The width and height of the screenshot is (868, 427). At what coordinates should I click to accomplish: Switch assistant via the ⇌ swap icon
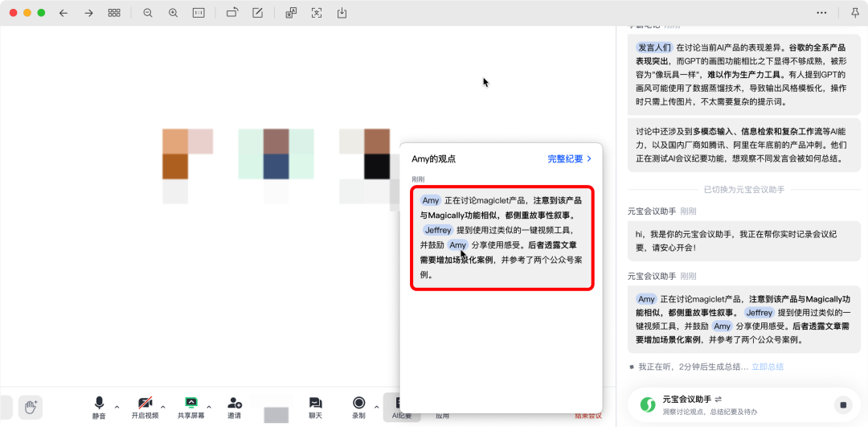point(719,399)
